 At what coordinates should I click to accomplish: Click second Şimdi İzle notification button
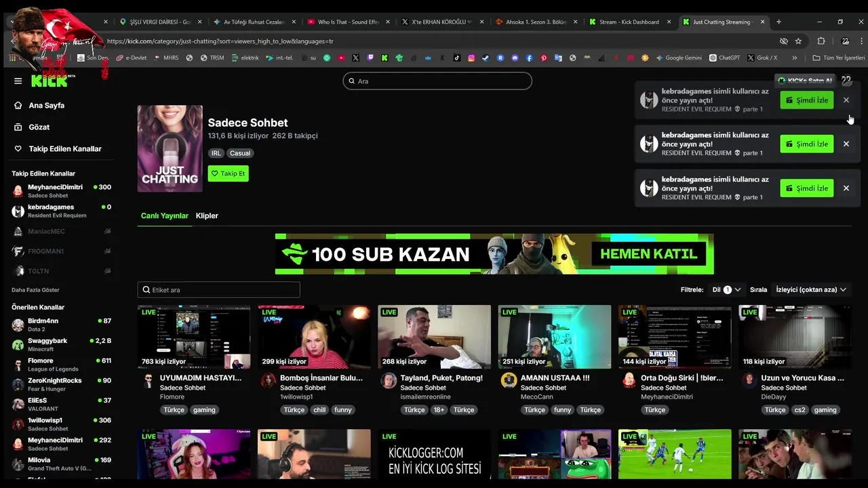[807, 144]
